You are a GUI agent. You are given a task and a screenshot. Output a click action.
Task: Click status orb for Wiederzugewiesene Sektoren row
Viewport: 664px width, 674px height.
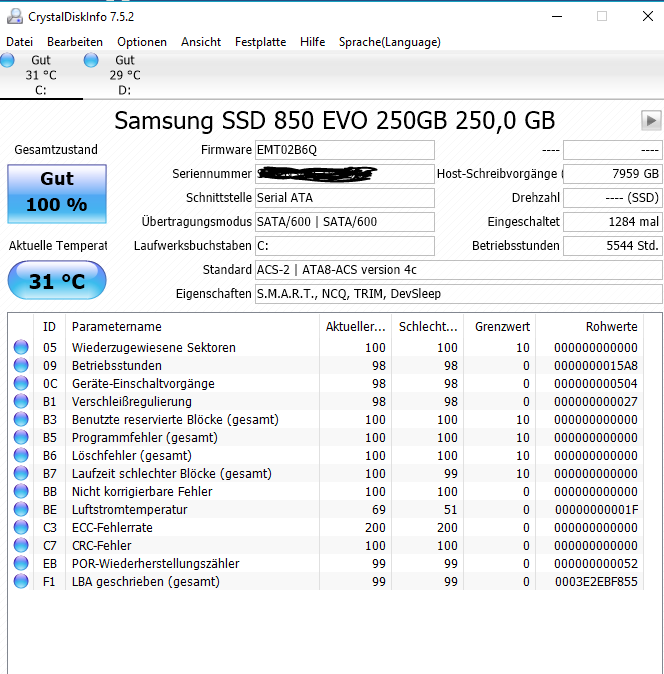pyautogui.click(x=21, y=347)
